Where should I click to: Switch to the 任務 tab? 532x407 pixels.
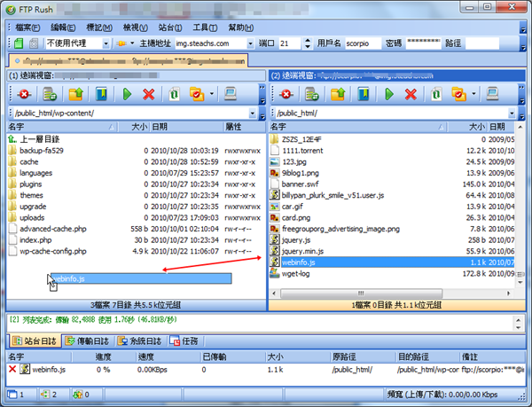[x=184, y=341]
